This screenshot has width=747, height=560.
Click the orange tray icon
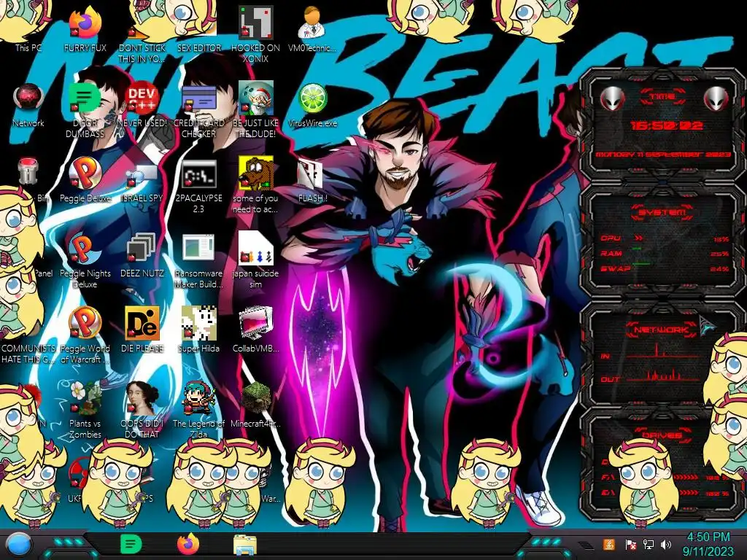[x=609, y=544]
